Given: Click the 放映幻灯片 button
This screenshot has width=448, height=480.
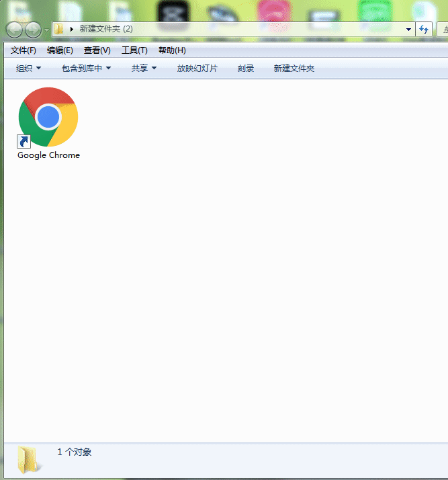Looking at the screenshot, I should (197, 69).
